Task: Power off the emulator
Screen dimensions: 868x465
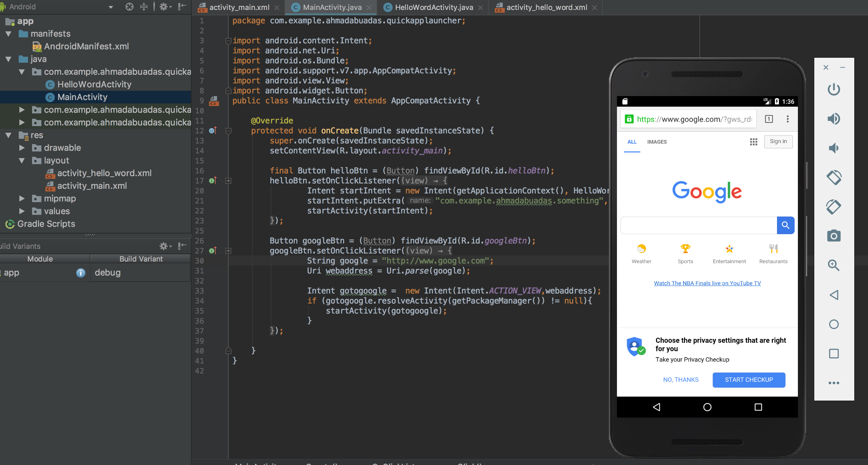Action: tap(834, 89)
